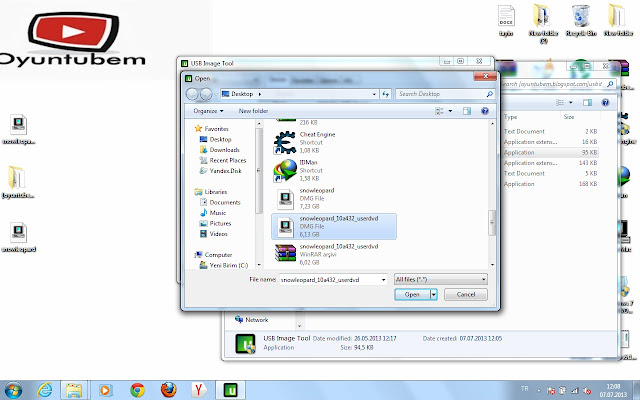Select the snowleopard_10a432_userdvd DMG file

click(x=334, y=226)
